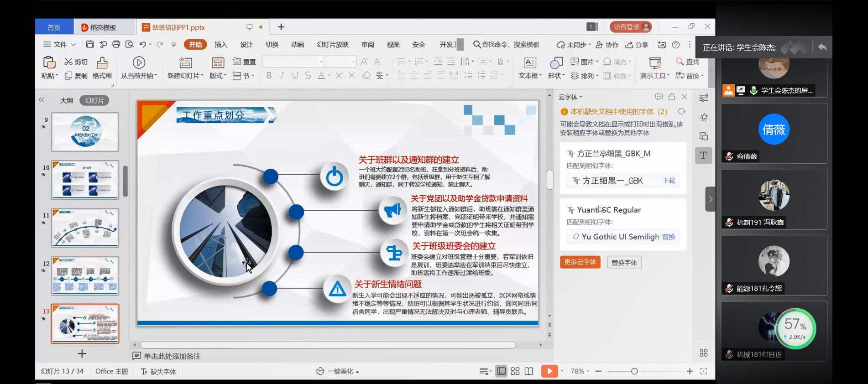The width and height of the screenshot is (868, 384).
Task: Open the zoom percentage 78% dropdown
Action: (580, 371)
